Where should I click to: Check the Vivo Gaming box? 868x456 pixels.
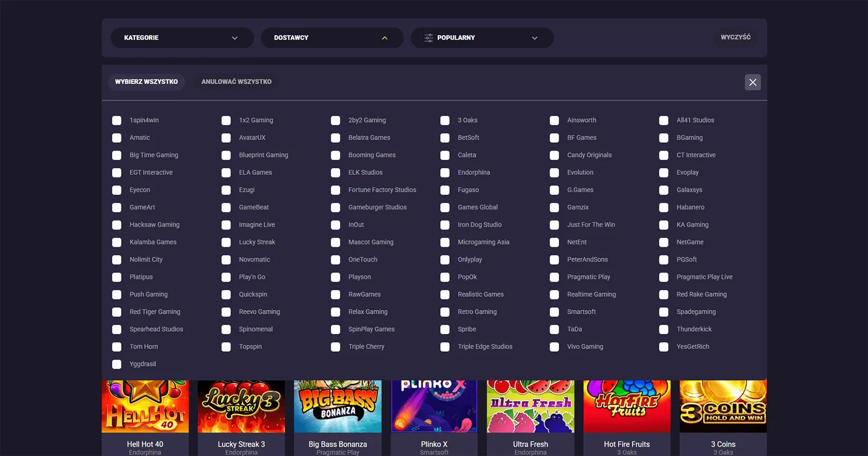tap(554, 347)
